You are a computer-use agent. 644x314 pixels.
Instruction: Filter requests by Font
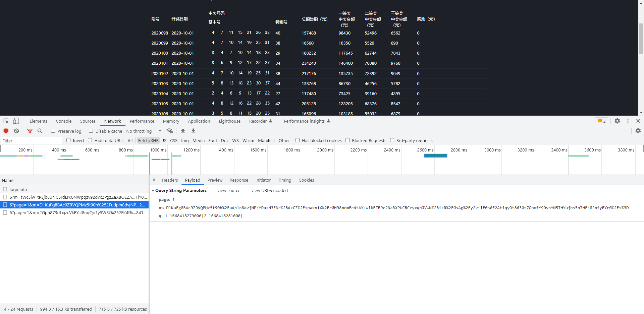click(213, 140)
